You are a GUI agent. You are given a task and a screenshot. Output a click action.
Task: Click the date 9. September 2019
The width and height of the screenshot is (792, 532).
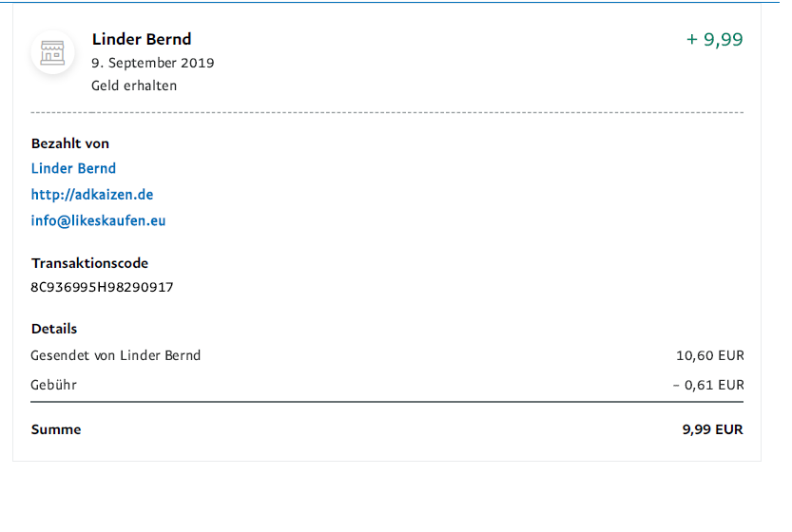[x=152, y=63]
